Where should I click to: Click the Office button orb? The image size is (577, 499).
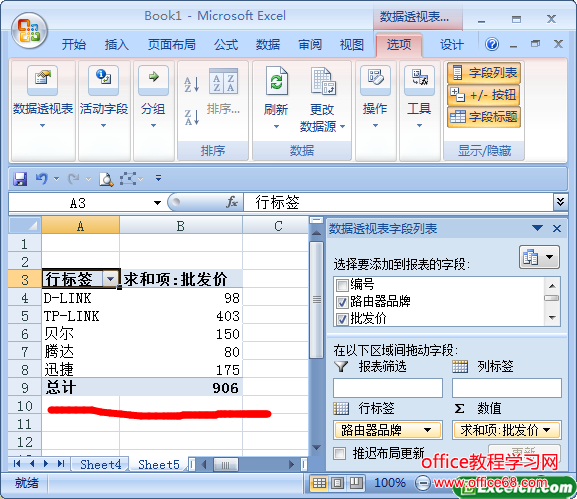click(x=29, y=31)
